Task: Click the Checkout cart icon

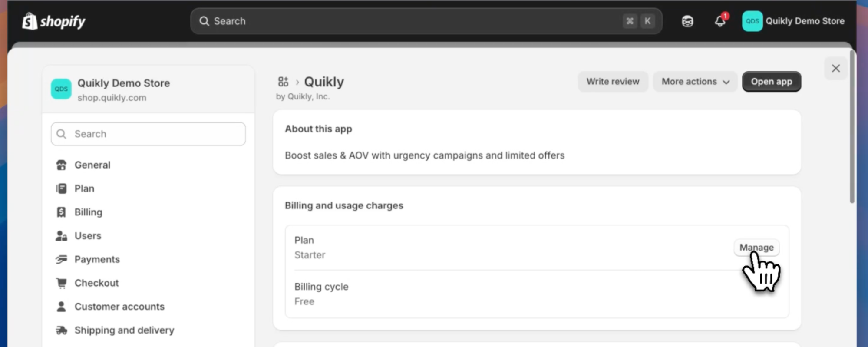Action: click(61, 283)
